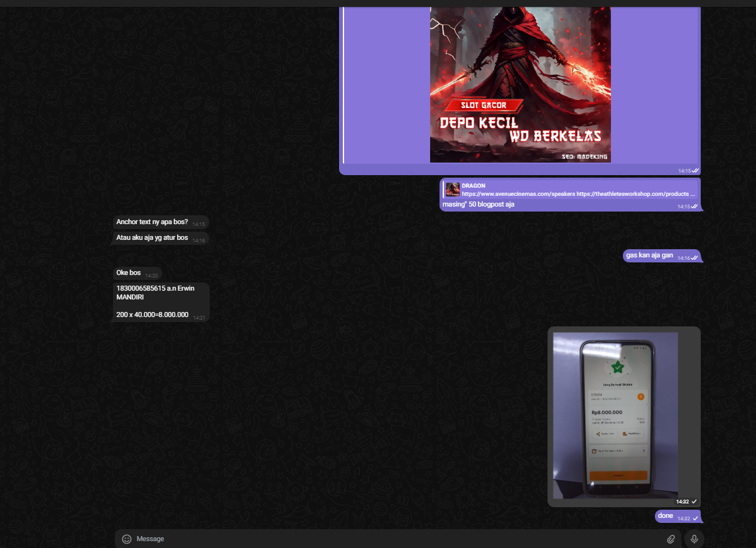Click read checkmarks on 'gas kan aja gan'
Image resolution: width=756 pixels, height=548 pixels.
pyautogui.click(x=694, y=258)
